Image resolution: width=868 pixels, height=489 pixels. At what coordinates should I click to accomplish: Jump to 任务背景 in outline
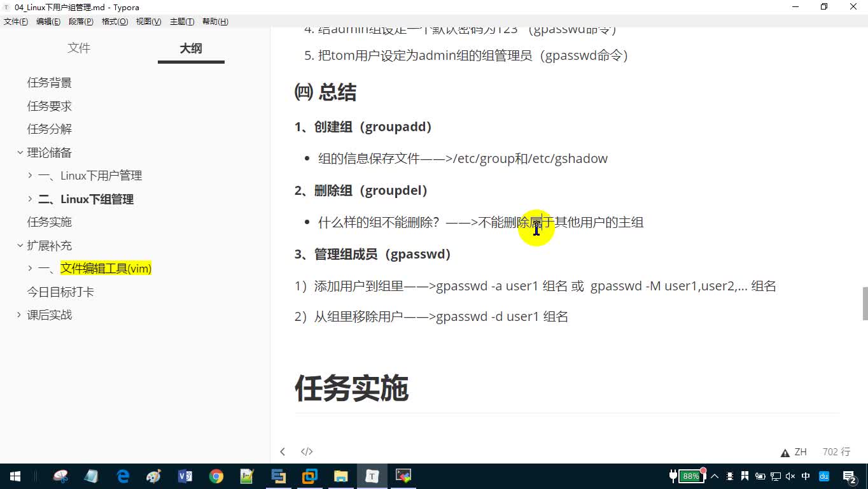[x=49, y=83]
